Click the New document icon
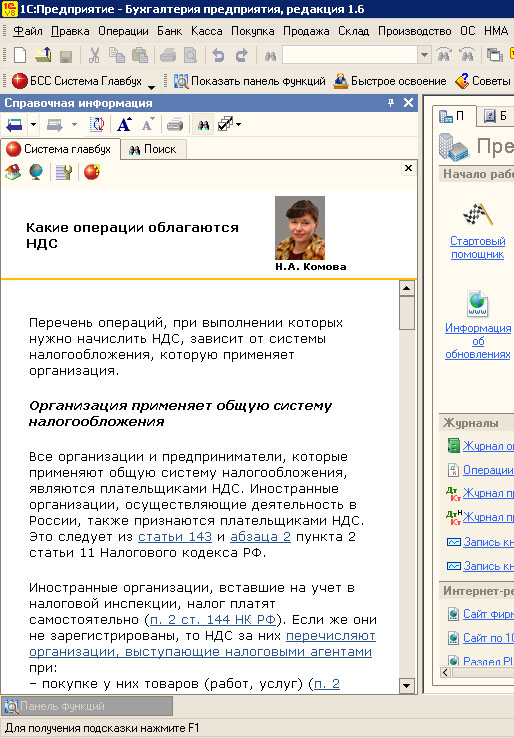The image size is (514, 738). tap(20, 56)
